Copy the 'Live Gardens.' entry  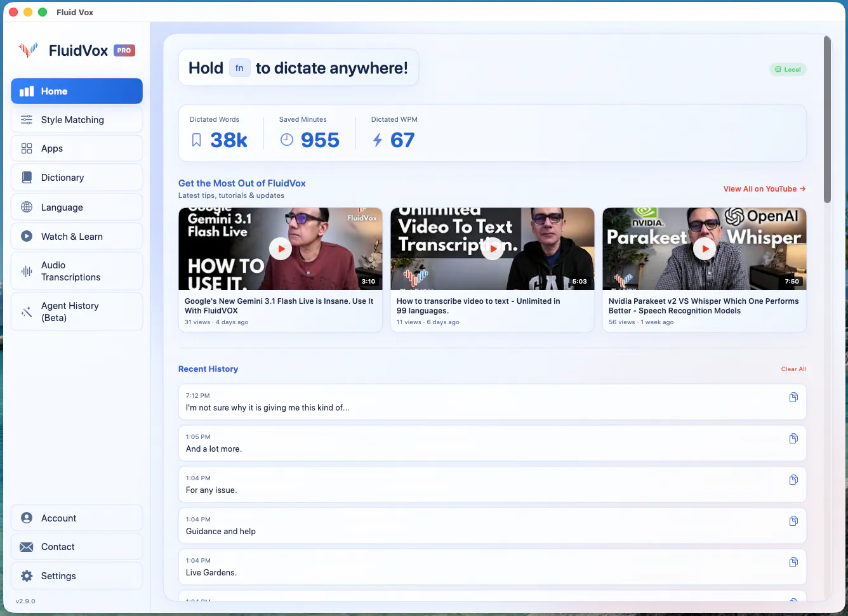tap(793, 562)
